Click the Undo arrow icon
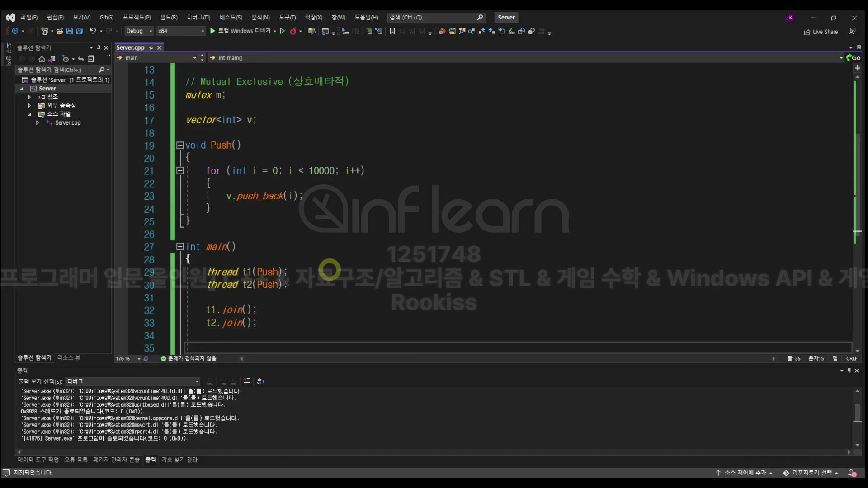 tap(93, 31)
